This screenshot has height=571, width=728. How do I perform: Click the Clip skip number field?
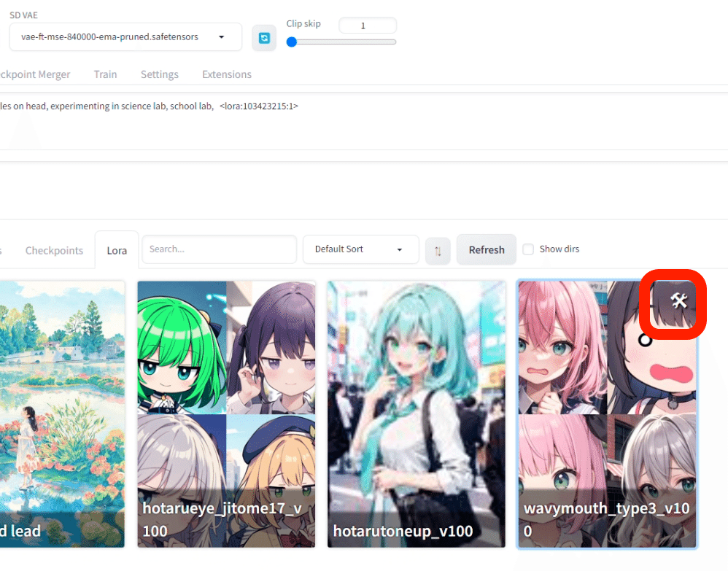click(368, 26)
